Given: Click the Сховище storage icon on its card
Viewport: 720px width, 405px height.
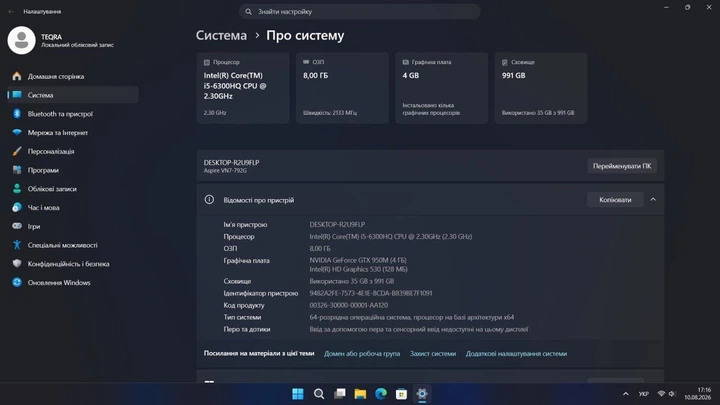Looking at the screenshot, I should pos(505,62).
